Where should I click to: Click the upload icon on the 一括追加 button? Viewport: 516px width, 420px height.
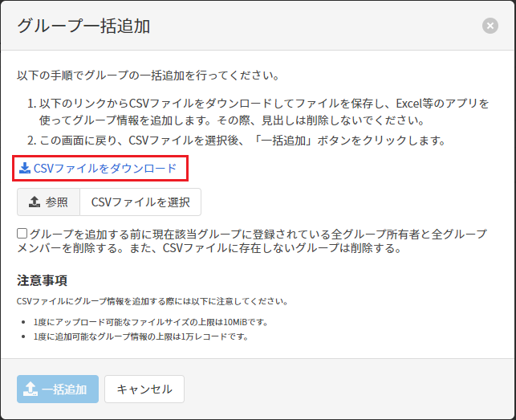[30, 389]
